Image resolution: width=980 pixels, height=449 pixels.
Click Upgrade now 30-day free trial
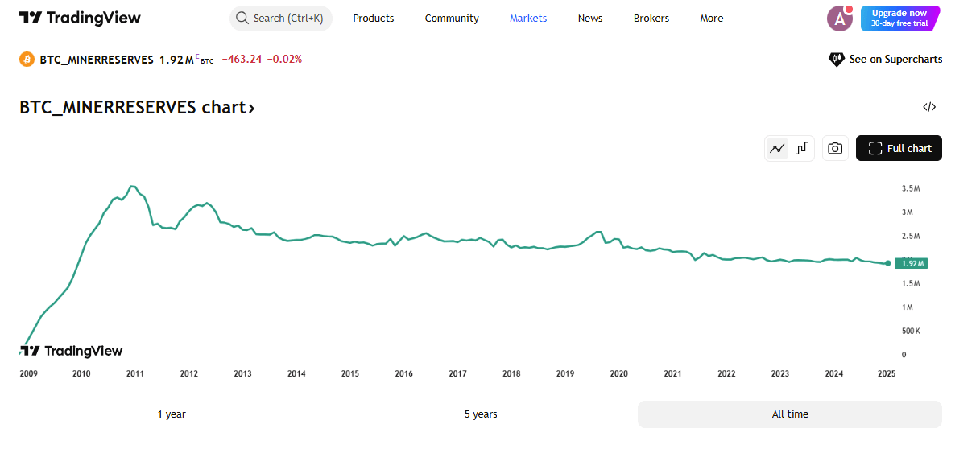point(899,18)
